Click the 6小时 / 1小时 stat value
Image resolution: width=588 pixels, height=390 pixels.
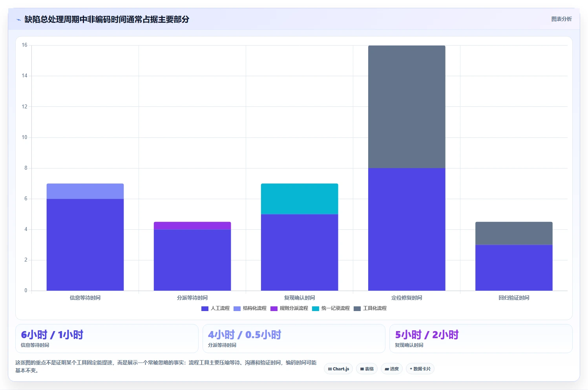pyautogui.click(x=52, y=335)
